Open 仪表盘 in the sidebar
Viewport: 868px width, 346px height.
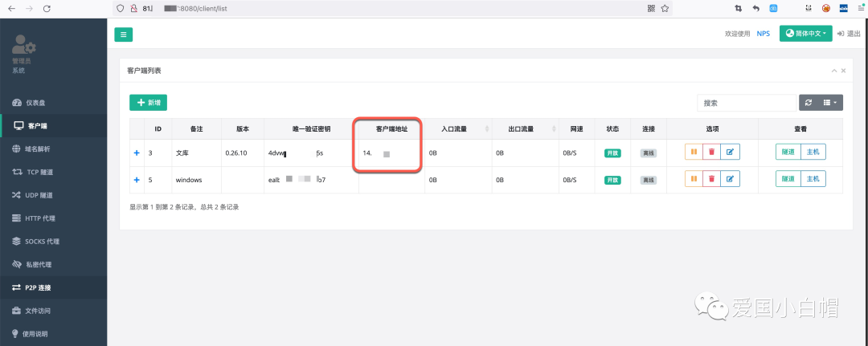pos(53,103)
